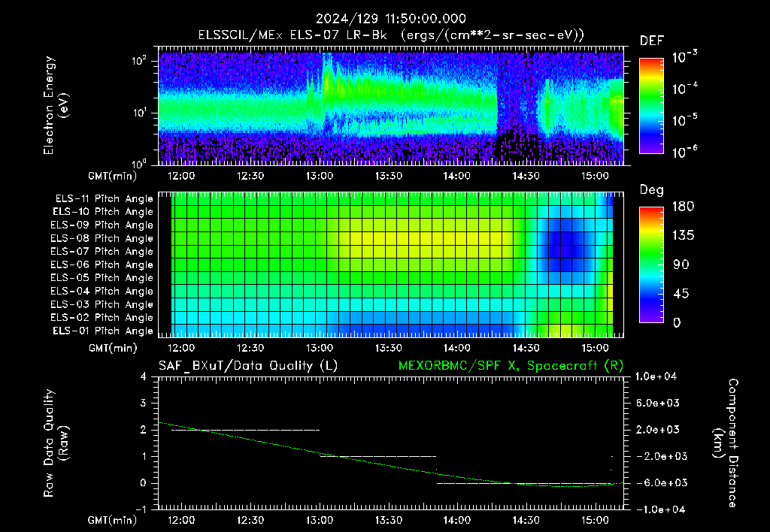Click the Deg colorbar title

coord(652,190)
